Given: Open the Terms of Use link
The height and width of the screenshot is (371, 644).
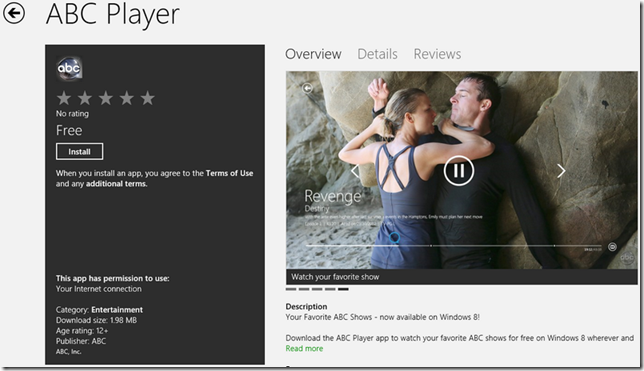Looking at the screenshot, I should pyautogui.click(x=229, y=173).
